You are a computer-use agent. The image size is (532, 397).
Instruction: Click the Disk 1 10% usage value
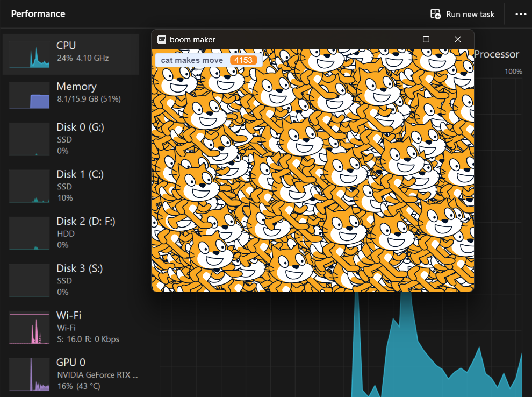(65, 198)
